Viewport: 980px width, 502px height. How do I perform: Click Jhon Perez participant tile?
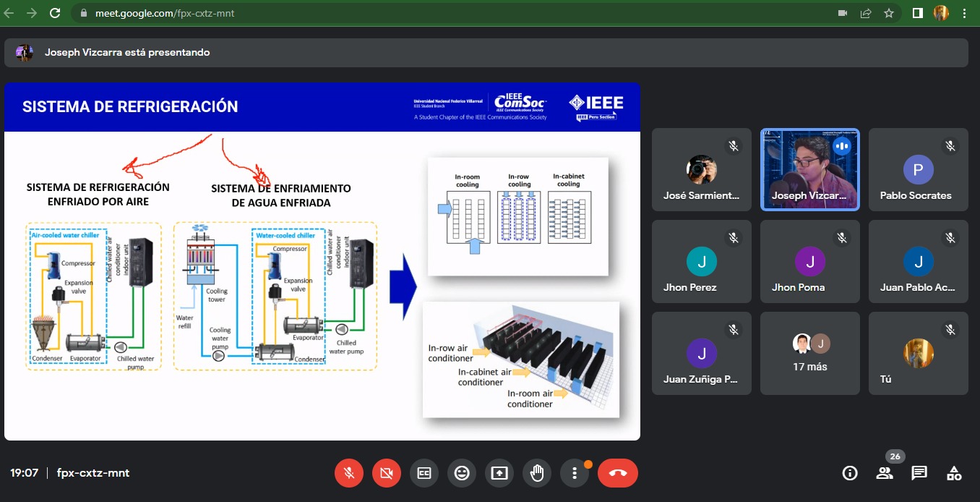pyautogui.click(x=701, y=261)
